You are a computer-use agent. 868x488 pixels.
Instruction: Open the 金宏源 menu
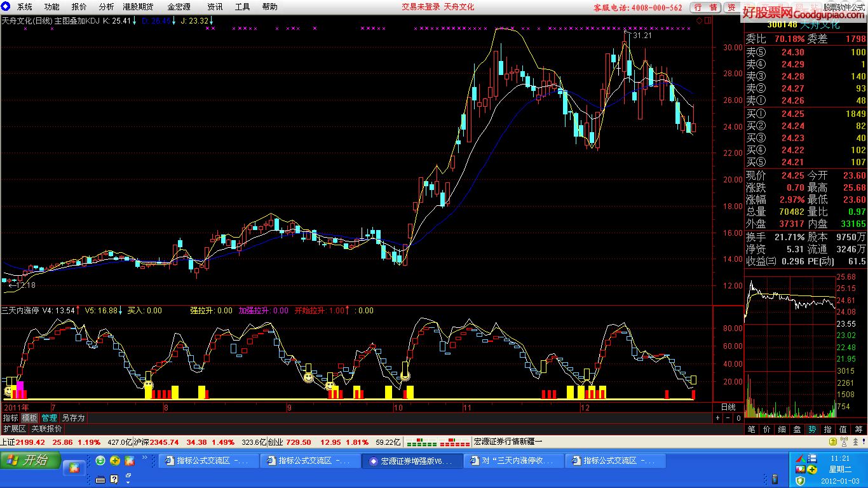pyautogui.click(x=179, y=7)
